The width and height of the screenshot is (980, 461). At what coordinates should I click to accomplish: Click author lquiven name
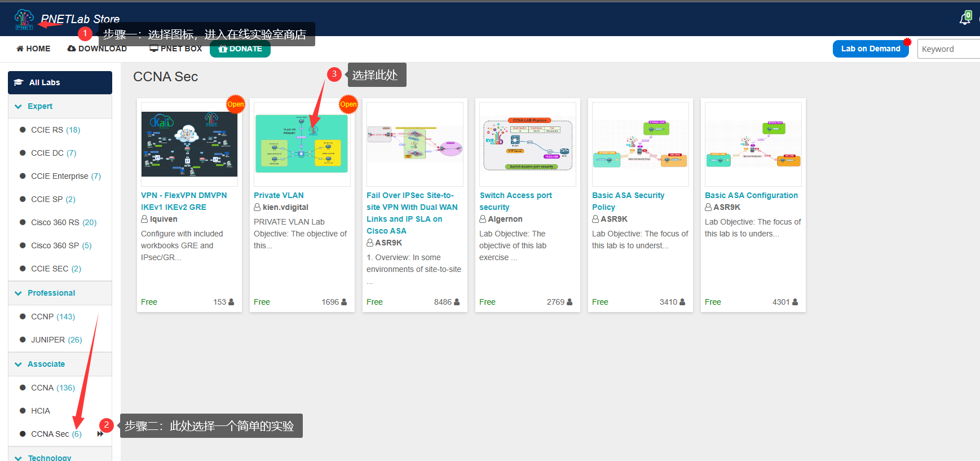pos(164,219)
